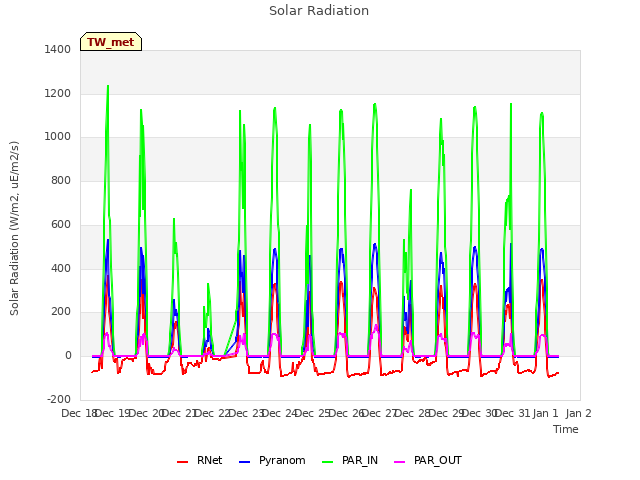Click the green PAR_IN legend color marker
Image resolution: width=640 pixels, height=480 pixels.
click(x=328, y=462)
